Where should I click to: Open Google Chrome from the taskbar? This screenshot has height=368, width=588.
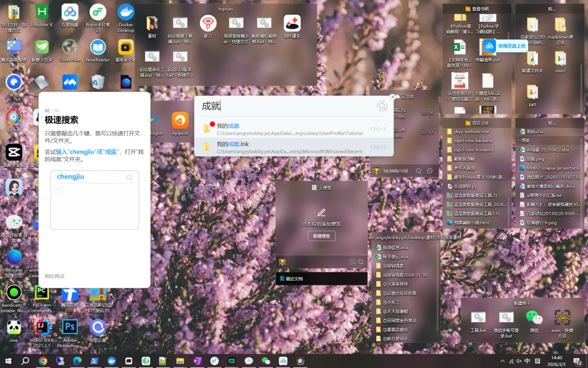tap(43, 361)
